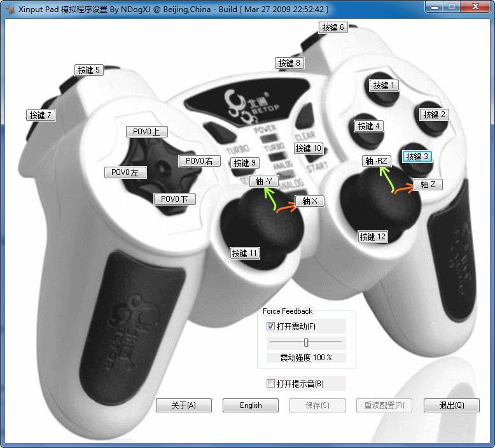Click the 按键 11 left stick button
495x448 pixels.
pos(245,253)
